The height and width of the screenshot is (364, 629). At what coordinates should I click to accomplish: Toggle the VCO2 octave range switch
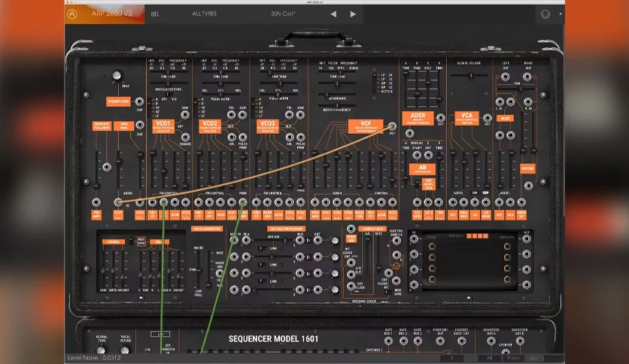click(x=196, y=108)
